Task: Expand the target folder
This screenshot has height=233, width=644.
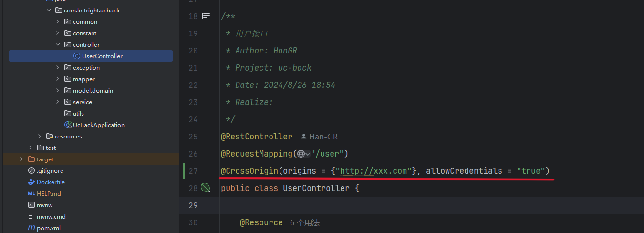Action: (21, 159)
